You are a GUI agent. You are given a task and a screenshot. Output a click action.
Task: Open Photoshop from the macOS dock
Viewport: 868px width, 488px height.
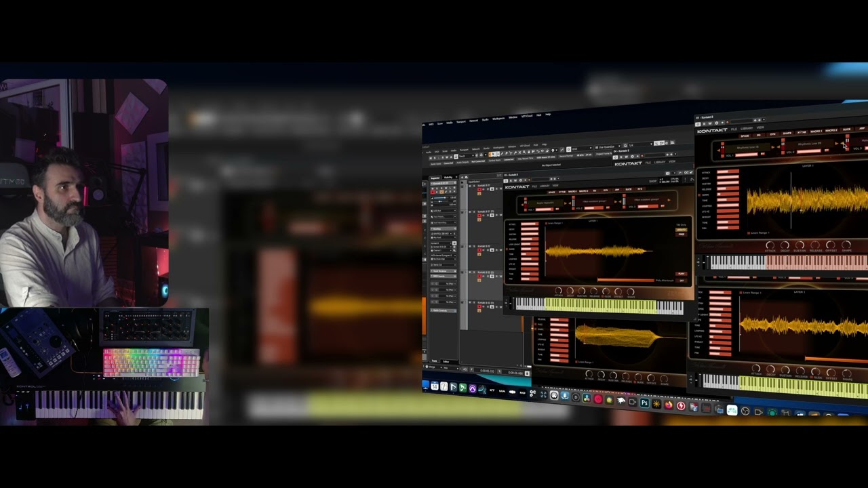click(644, 402)
